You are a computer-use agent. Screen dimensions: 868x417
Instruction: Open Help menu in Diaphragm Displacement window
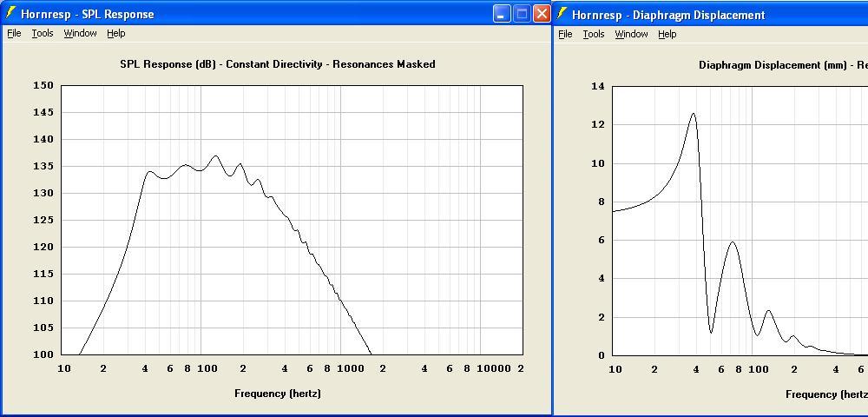(x=667, y=35)
